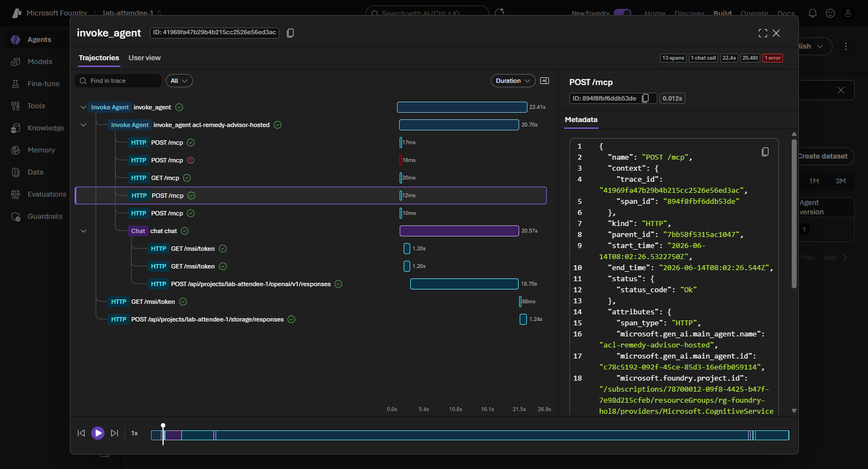Collapse the root invoke_agent span

[83, 107]
